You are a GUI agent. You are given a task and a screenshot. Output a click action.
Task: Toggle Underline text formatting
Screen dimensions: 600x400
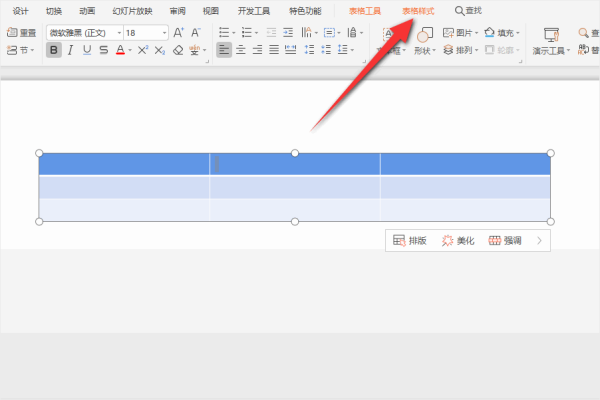(x=87, y=50)
